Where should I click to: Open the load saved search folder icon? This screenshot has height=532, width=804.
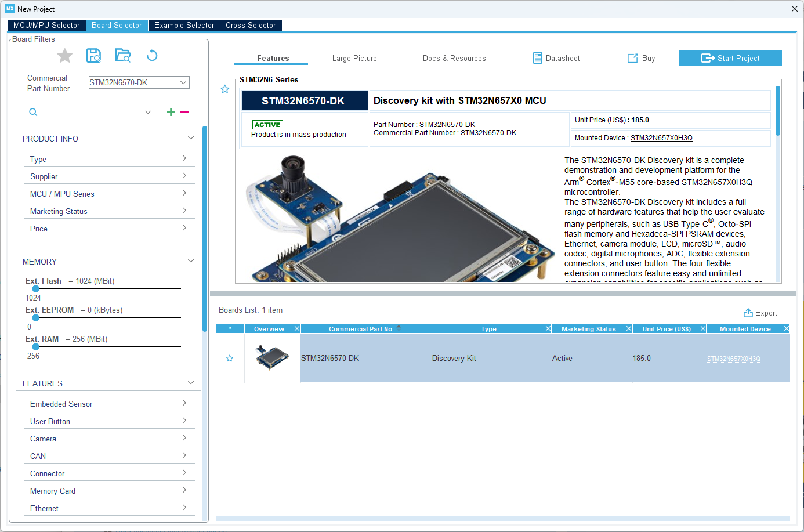coord(123,55)
